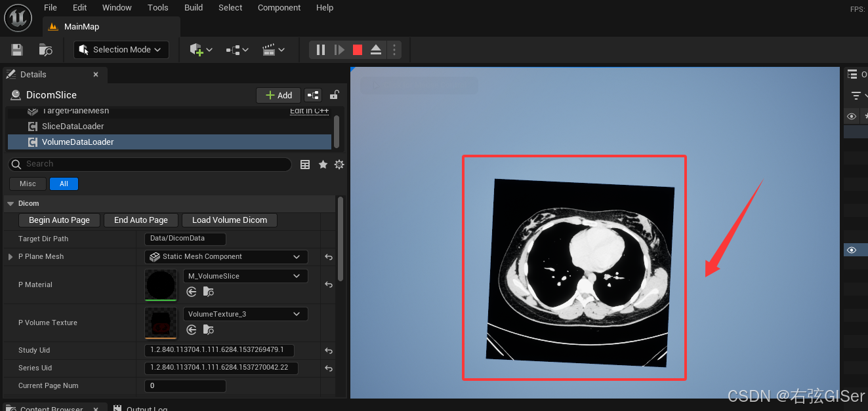Click the Blueprint/add script icon beside Add
The image size is (868, 411).
[313, 95]
